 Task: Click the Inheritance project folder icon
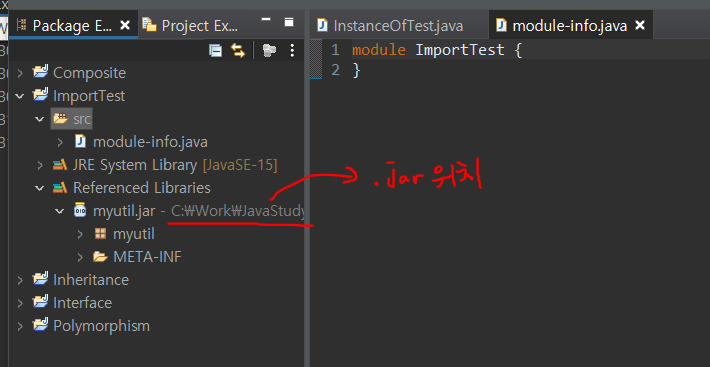[x=40, y=279]
